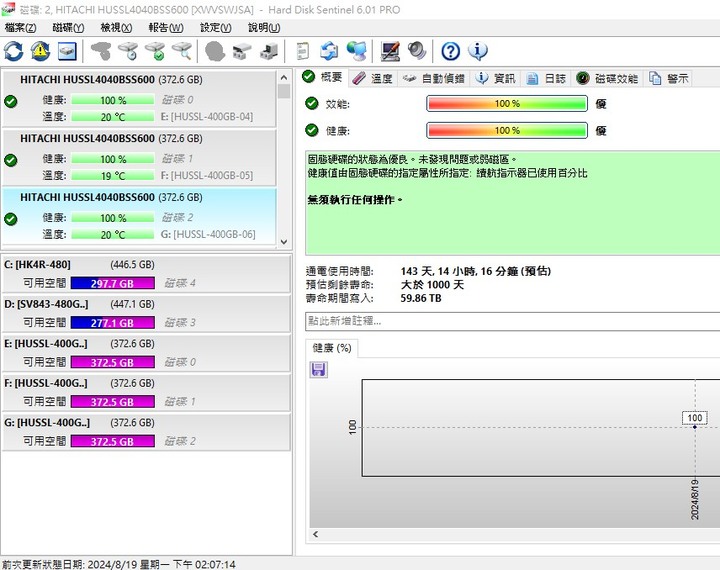This screenshot has width=720, height=570.
Task: Click the gray head-shaped toolbar icon
Action: click(x=214, y=51)
